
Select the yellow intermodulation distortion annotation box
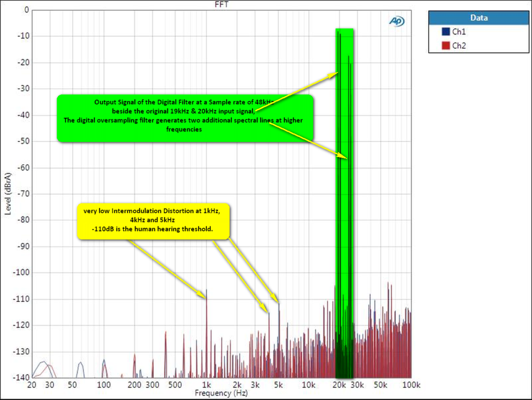point(153,221)
